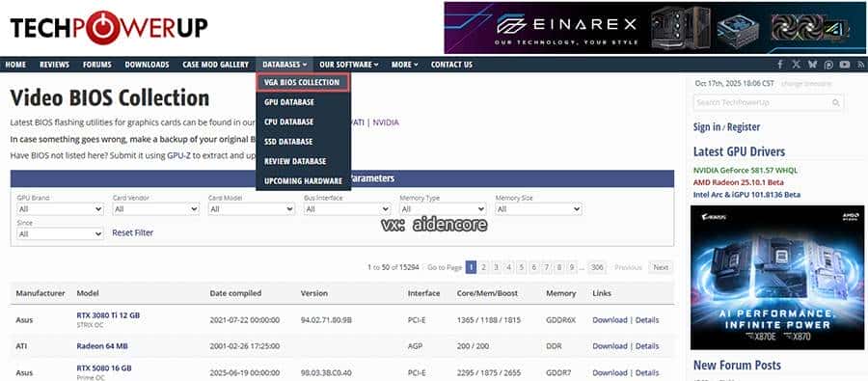Image resolution: width=868 pixels, height=381 pixels.
Task: Open the TechPowerUp Facebook page icon
Action: [780, 65]
